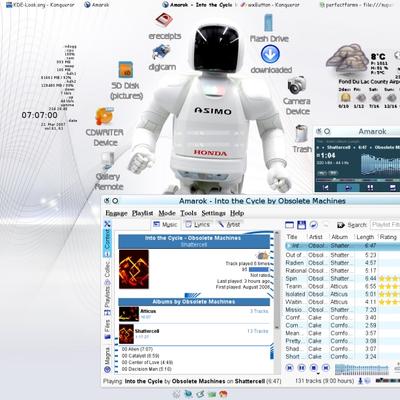Switch to the perfectforms taskbar entry
This screenshot has width=400, height=400.
359,5
